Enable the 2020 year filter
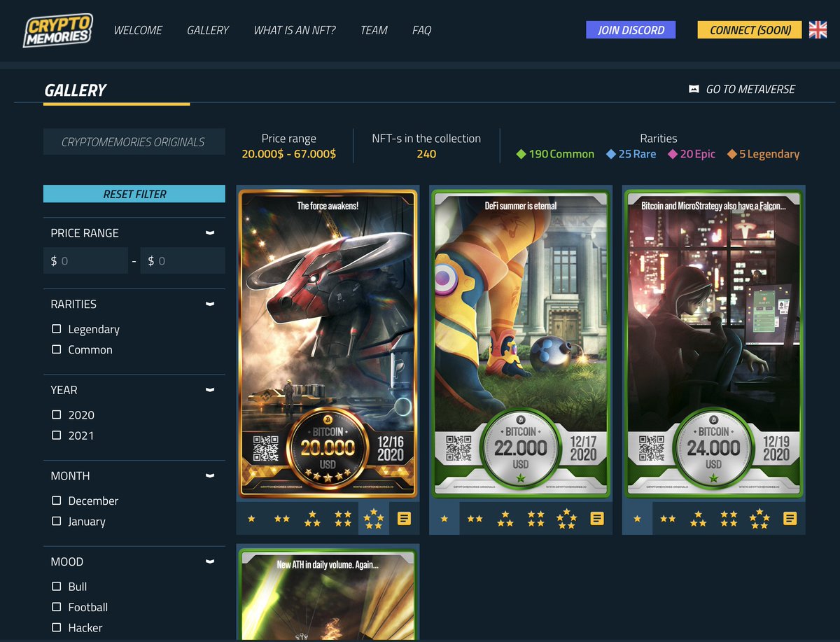 point(57,414)
